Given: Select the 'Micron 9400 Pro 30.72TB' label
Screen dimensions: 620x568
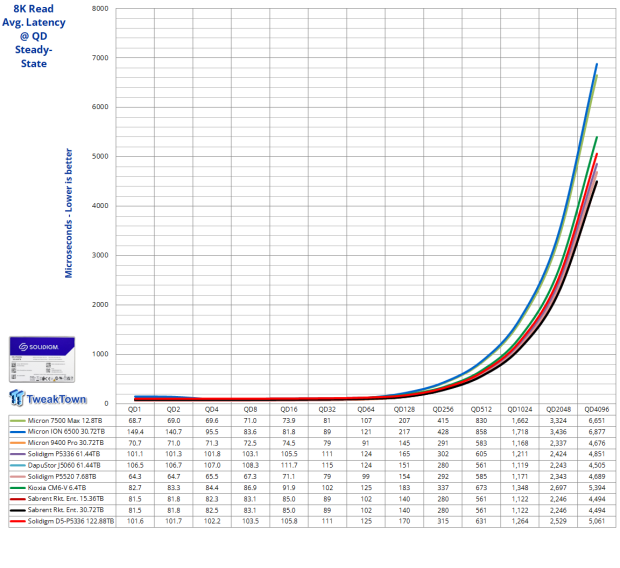Looking at the screenshot, I should pyautogui.click(x=66, y=443).
